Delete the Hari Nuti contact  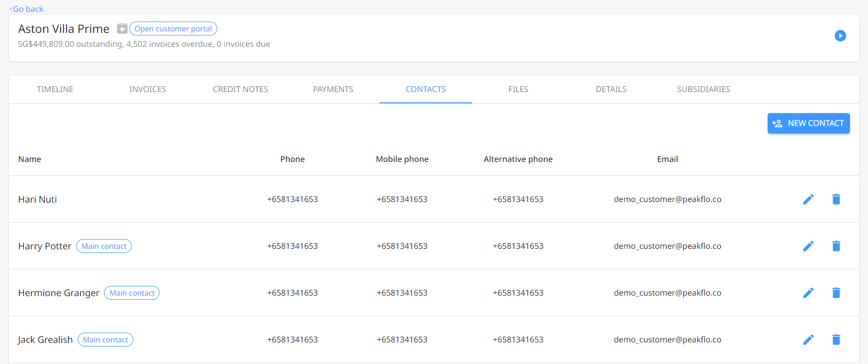pos(836,199)
